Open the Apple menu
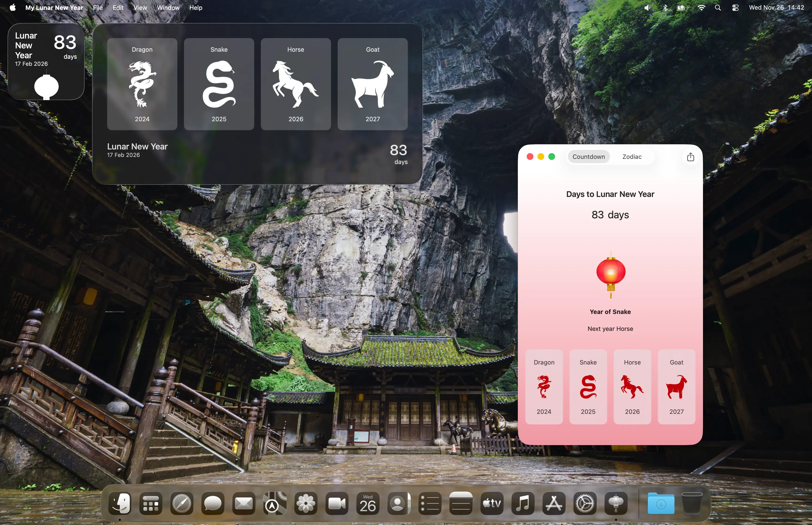Image resolution: width=812 pixels, height=525 pixels. tap(13, 8)
